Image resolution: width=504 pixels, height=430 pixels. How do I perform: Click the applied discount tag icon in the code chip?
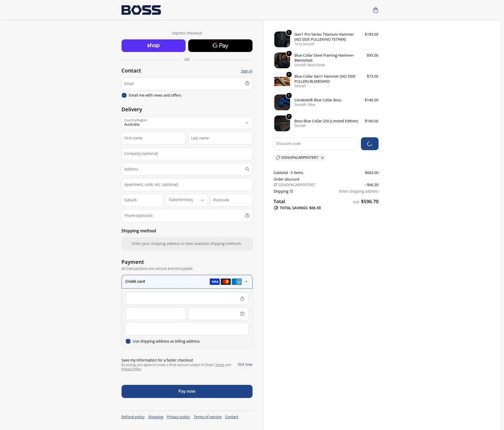(x=278, y=158)
